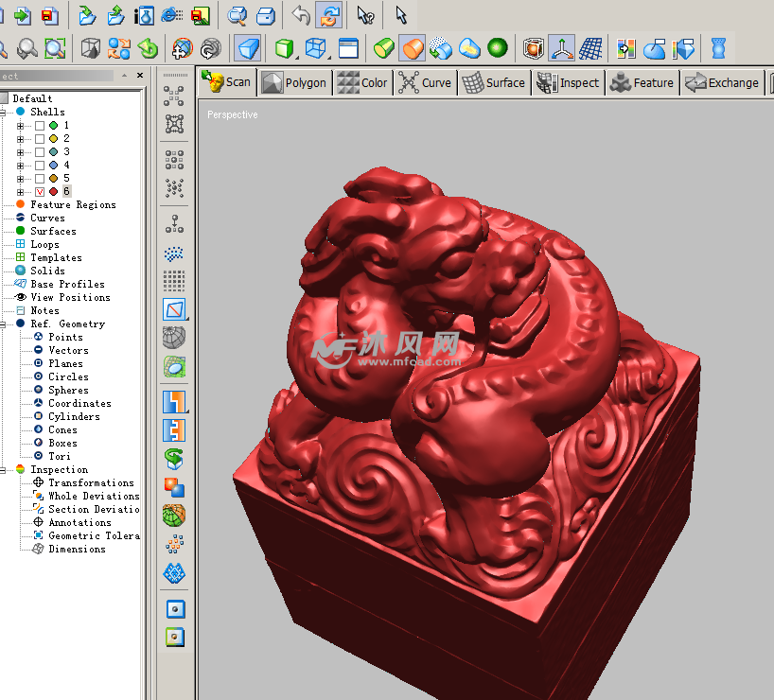Viewport: 774px width, 700px height.
Task: Click the coordinate axes display icon
Action: point(562,48)
